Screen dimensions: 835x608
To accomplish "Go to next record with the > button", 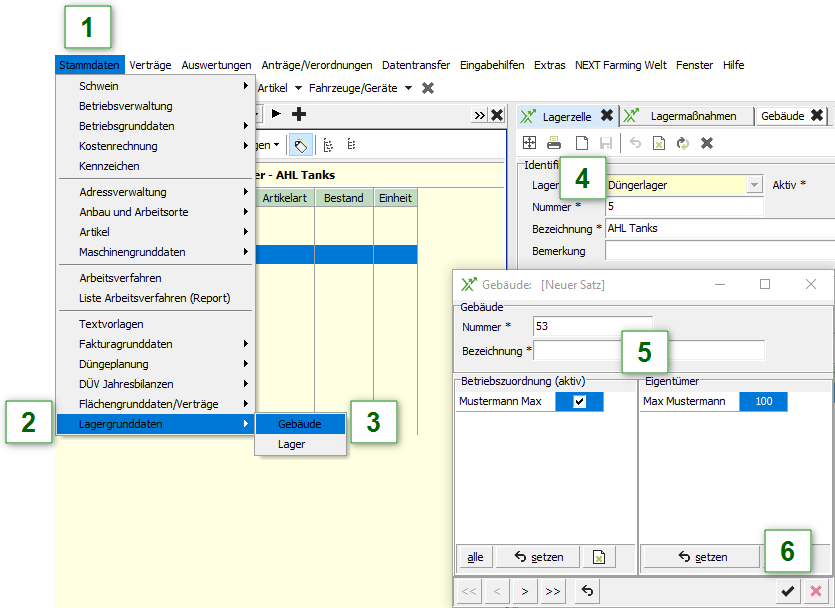I will (x=524, y=591).
